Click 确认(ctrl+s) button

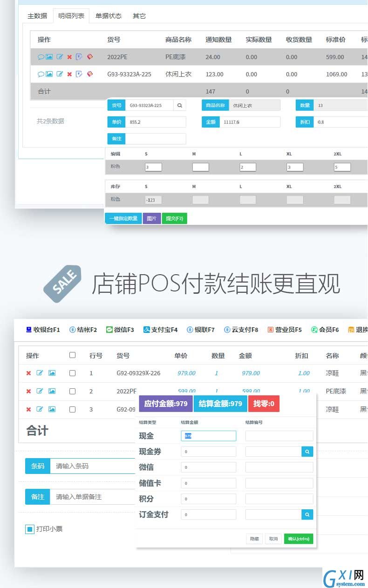pyautogui.click(x=299, y=539)
